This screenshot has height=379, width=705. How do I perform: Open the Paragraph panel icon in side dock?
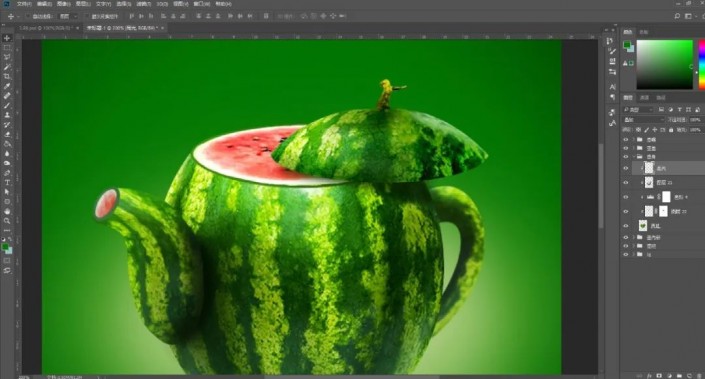612,97
